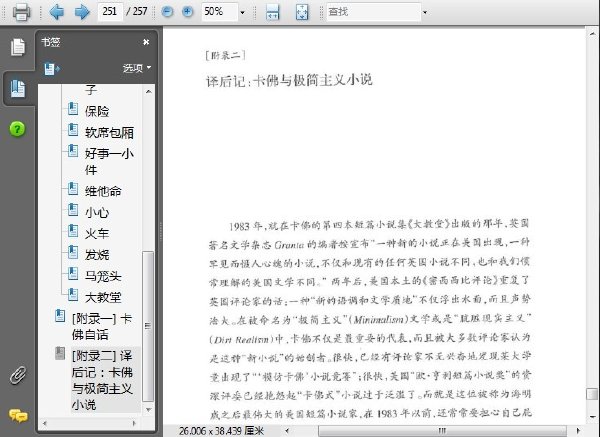This screenshot has height=437, width=600.
Task: Open the [附录一] 卡佛自话 bookmark
Action: pos(102,326)
